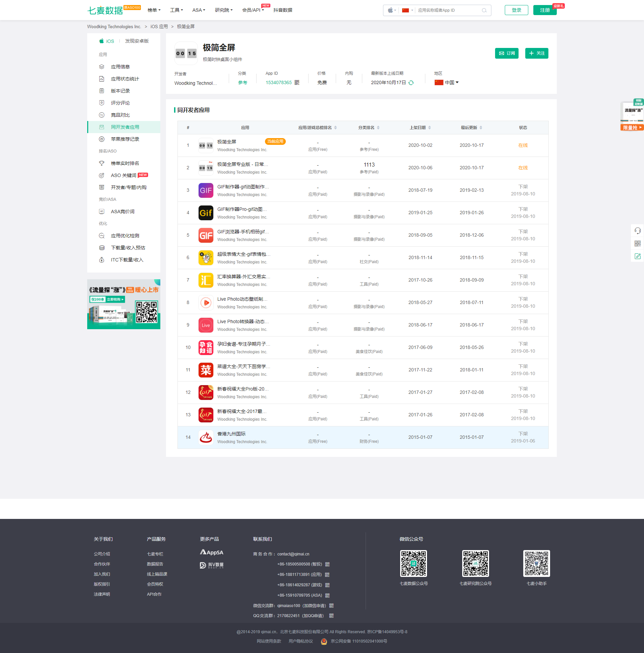Click the 订阅 button
Viewport: 644px width, 653px height.
tap(506, 53)
